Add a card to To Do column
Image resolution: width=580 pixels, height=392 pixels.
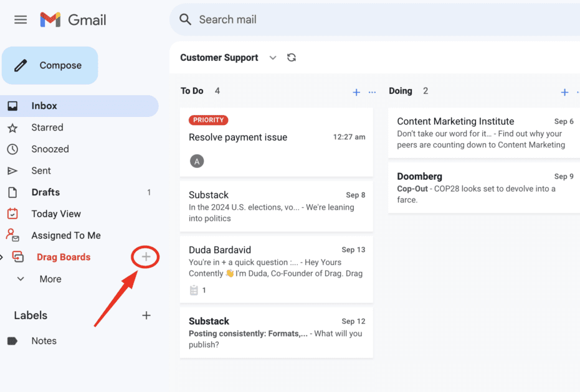click(x=356, y=92)
